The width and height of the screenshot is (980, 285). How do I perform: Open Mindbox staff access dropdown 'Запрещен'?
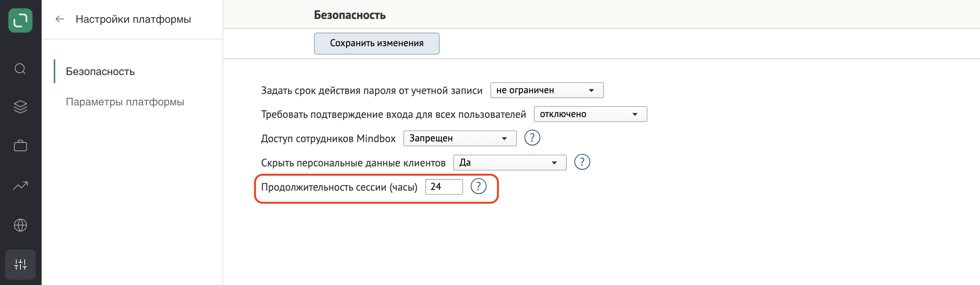pos(460,138)
